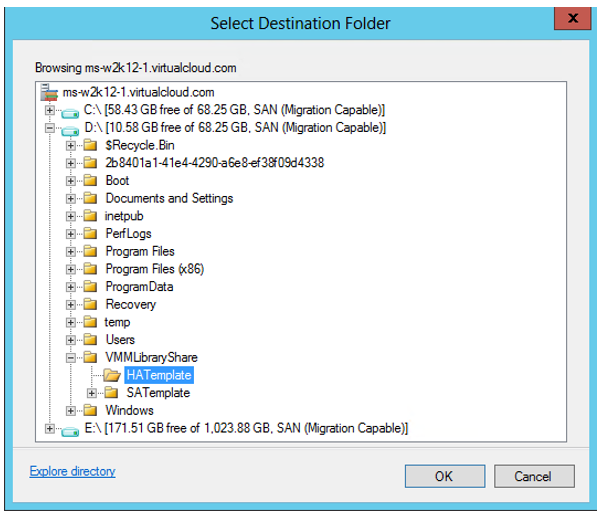Click the Documents and Settings folder icon
This screenshot has width=604, height=515.
point(90,198)
